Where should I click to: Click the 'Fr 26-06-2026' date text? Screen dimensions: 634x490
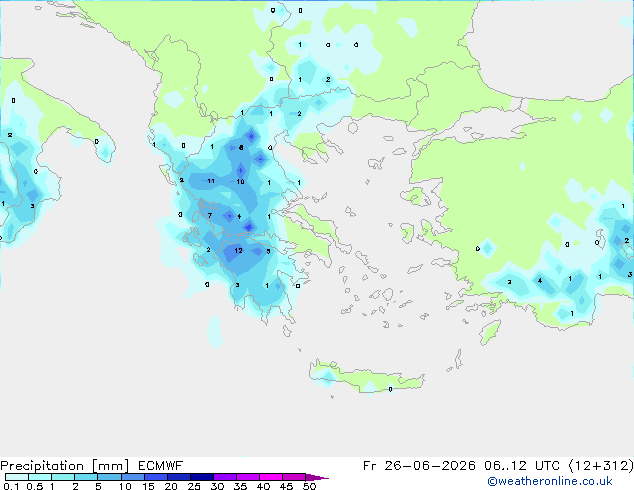tap(419, 466)
